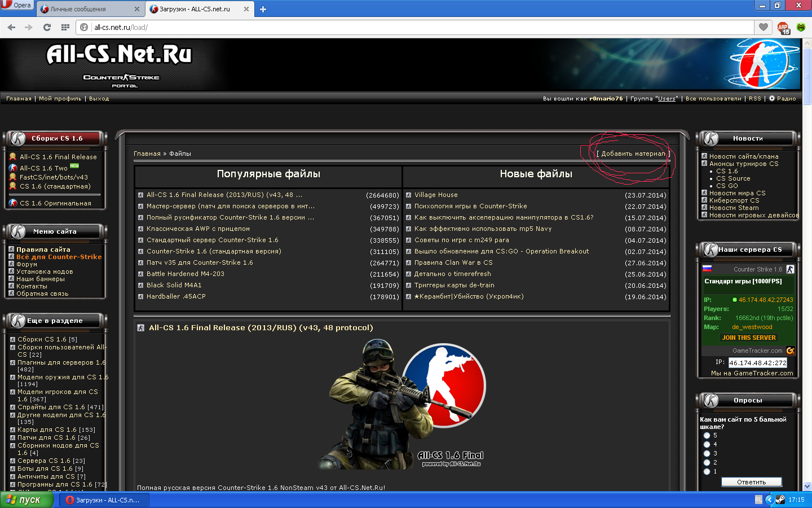Open the Adblock Plus extension icon
The image size is (812, 508).
coord(783,28)
